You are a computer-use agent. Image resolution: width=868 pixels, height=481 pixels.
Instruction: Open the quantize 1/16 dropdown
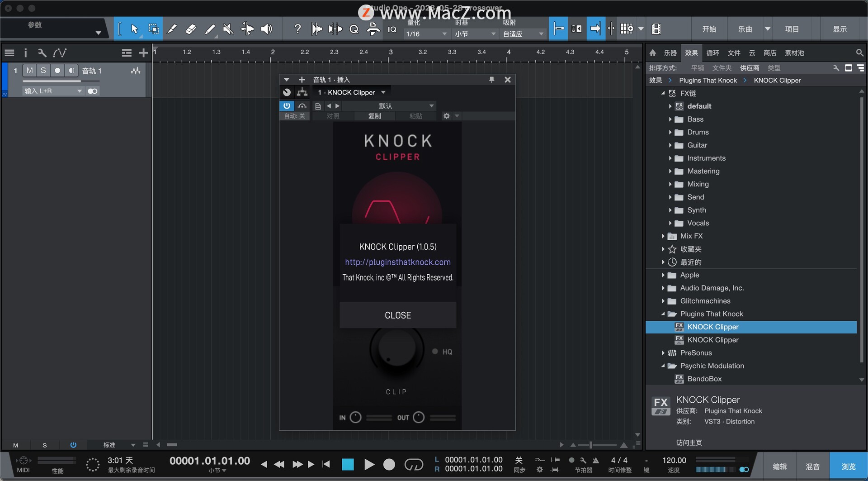(x=426, y=34)
